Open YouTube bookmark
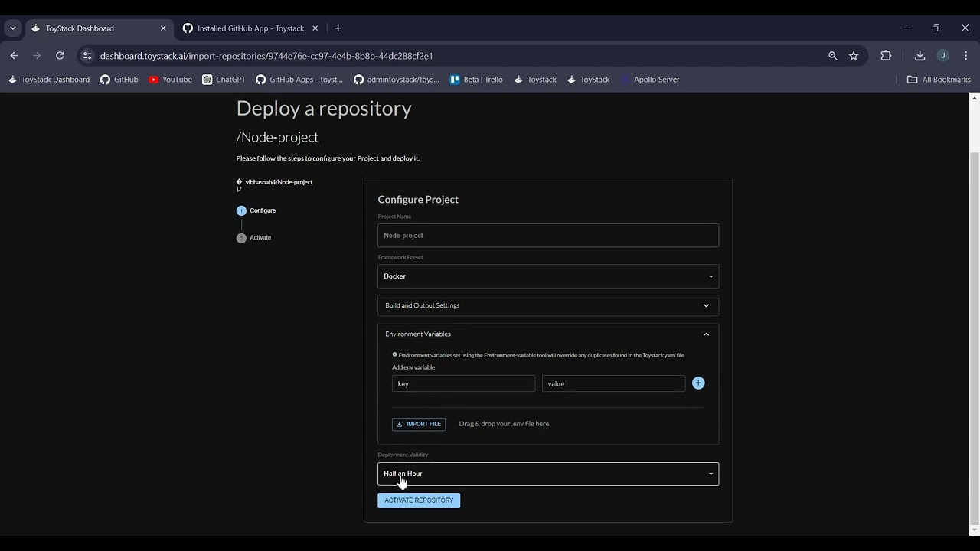The width and height of the screenshot is (980, 551). pyautogui.click(x=170, y=80)
